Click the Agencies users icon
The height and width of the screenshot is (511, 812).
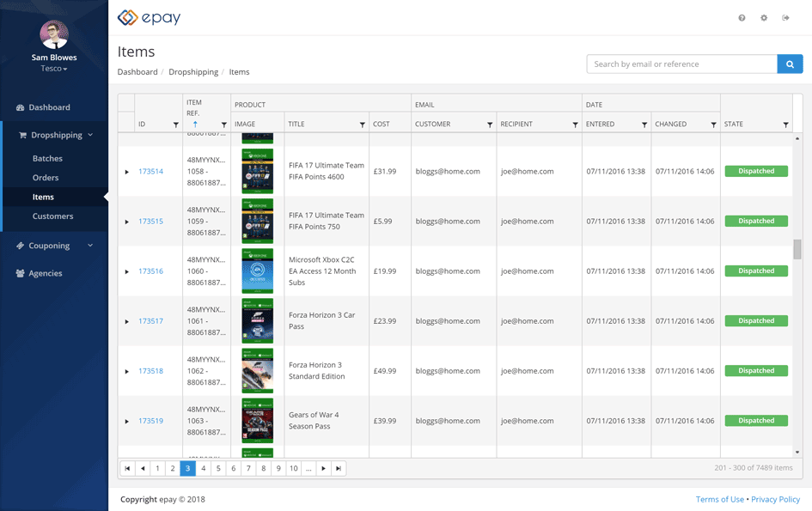click(21, 273)
